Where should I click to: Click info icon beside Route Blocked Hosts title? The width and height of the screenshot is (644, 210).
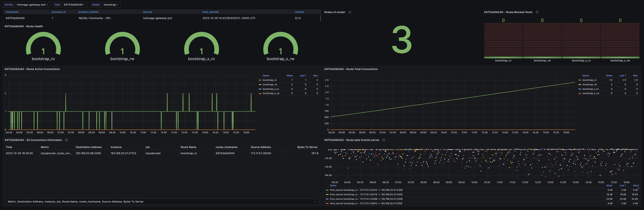537,12
